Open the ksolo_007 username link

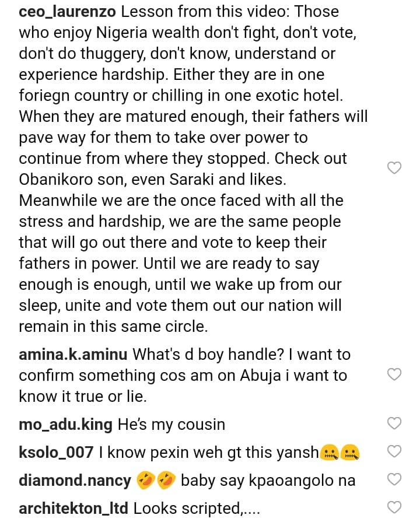coord(56,452)
